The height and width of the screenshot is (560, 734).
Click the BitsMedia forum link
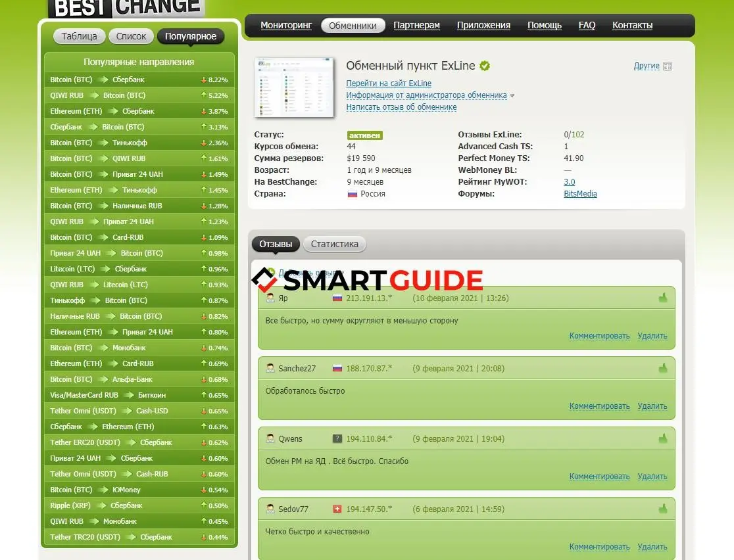[579, 194]
